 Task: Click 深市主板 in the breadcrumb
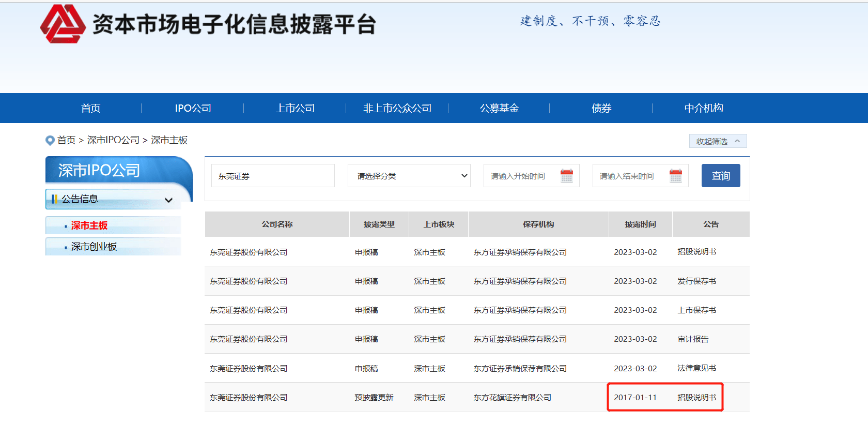[x=169, y=140]
